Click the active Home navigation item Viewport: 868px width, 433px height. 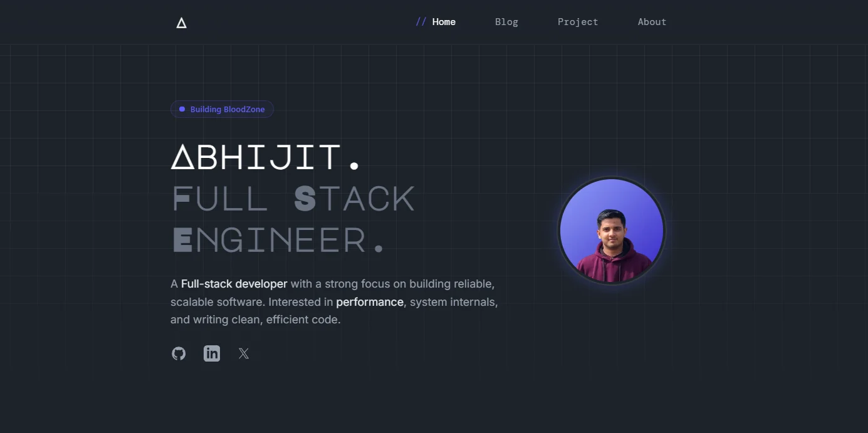(x=444, y=21)
